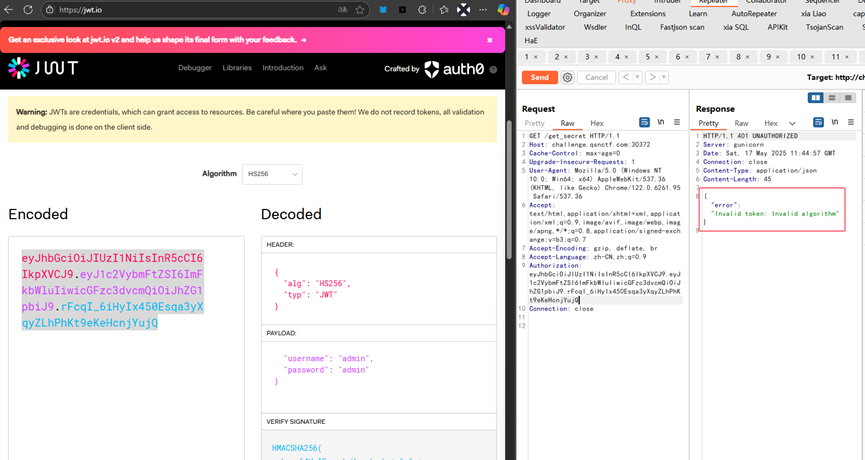The width and height of the screenshot is (865, 460).
Task: Open the browser favorites list icon
Action: [x=444, y=10]
